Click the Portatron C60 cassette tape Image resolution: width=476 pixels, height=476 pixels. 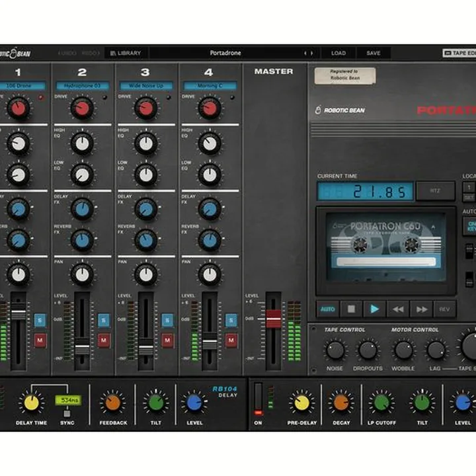tap(386, 247)
